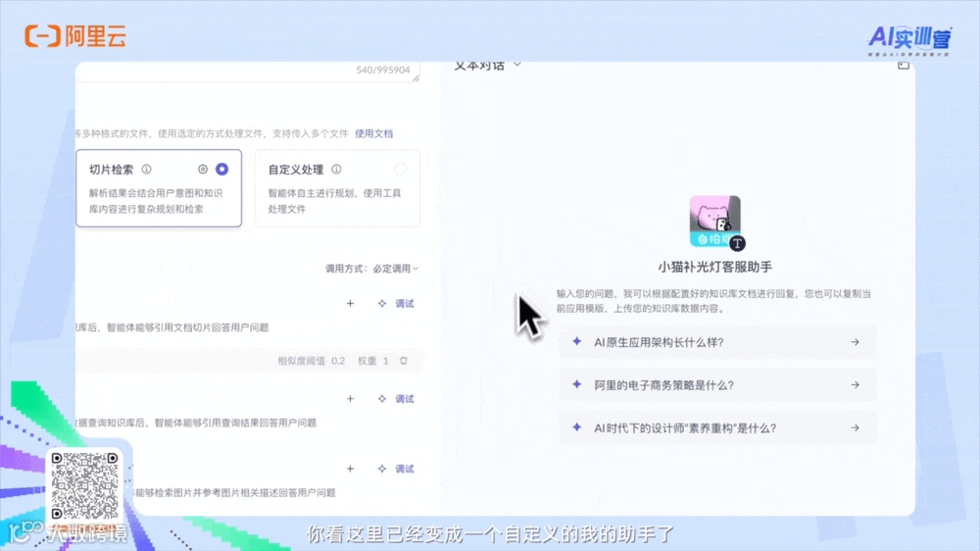Select the 540/995904 character counter
Screen dimensions: 980x551
(383, 70)
